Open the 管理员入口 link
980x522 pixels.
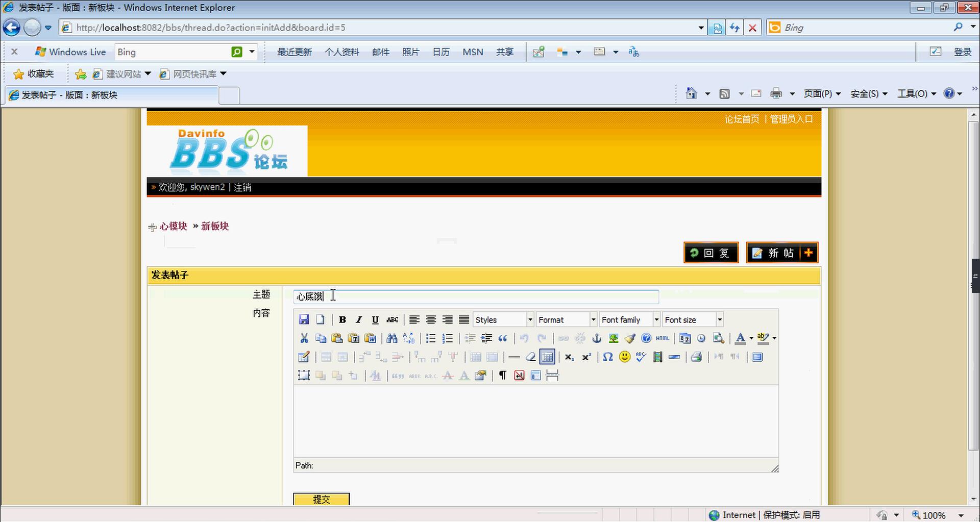pos(791,119)
